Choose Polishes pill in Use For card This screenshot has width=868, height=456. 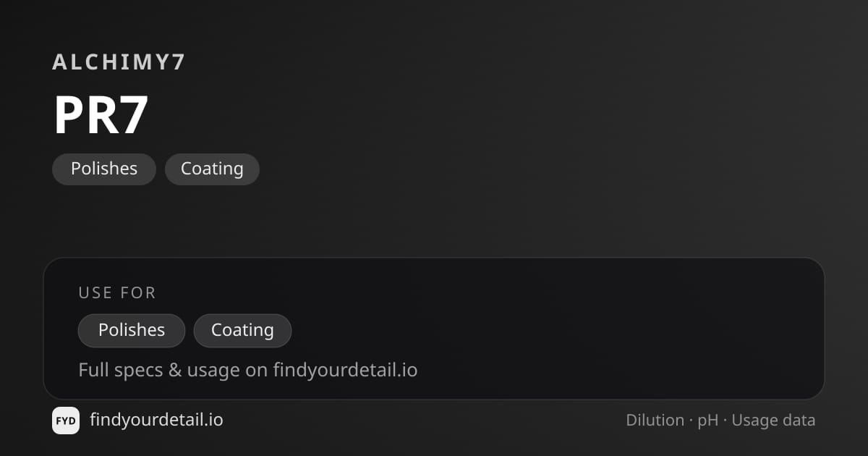tap(132, 330)
